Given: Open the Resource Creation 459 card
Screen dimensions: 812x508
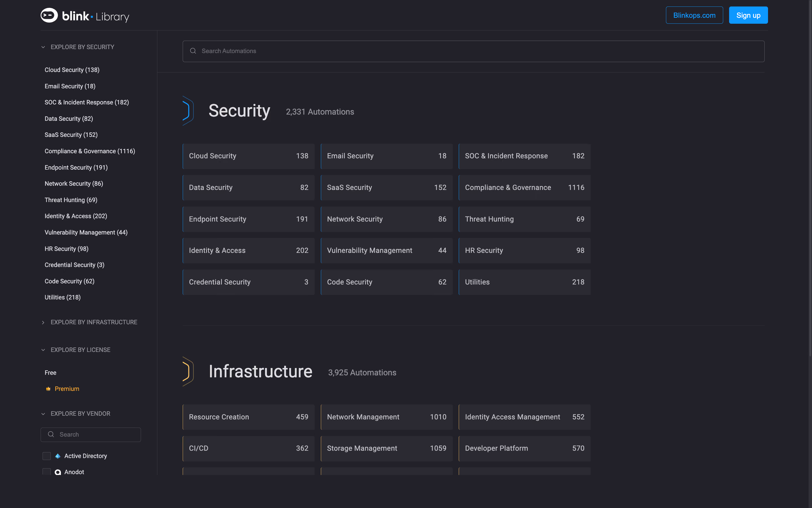Looking at the screenshot, I should pos(249,417).
